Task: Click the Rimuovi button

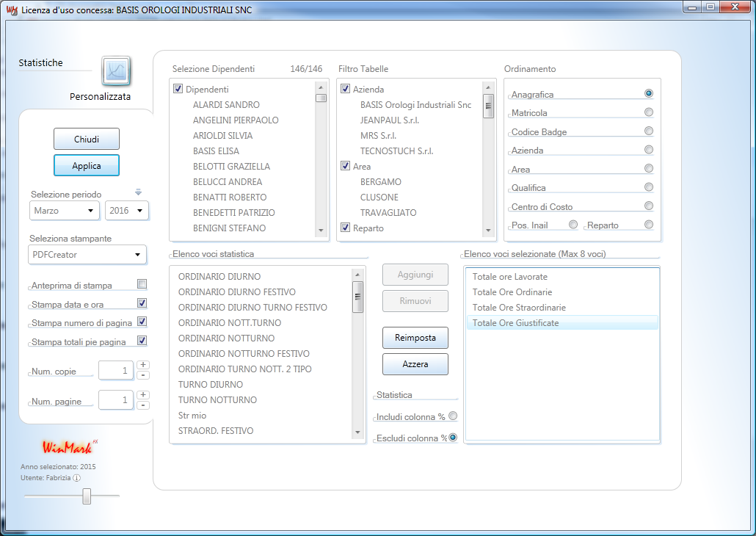Action: (x=415, y=301)
